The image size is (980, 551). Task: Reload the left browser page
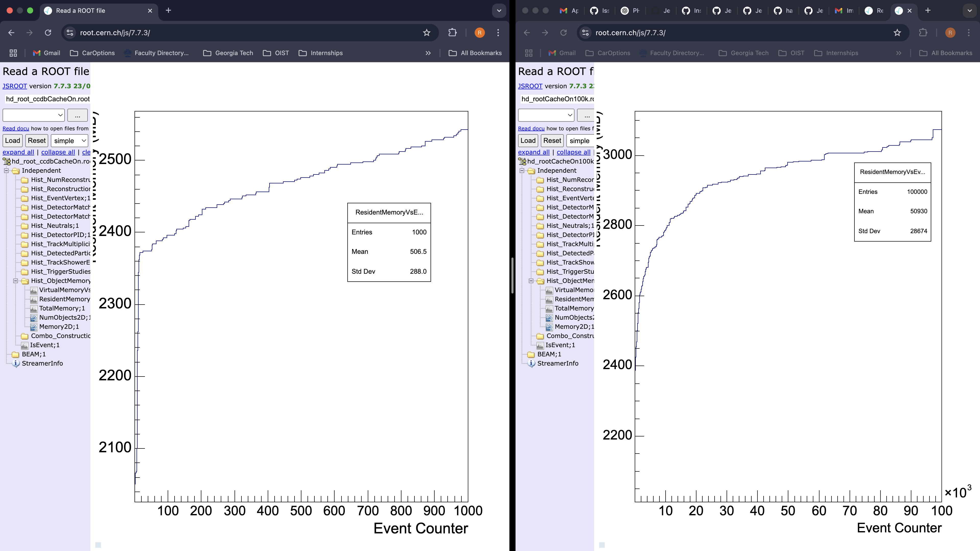pyautogui.click(x=48, y=33)
